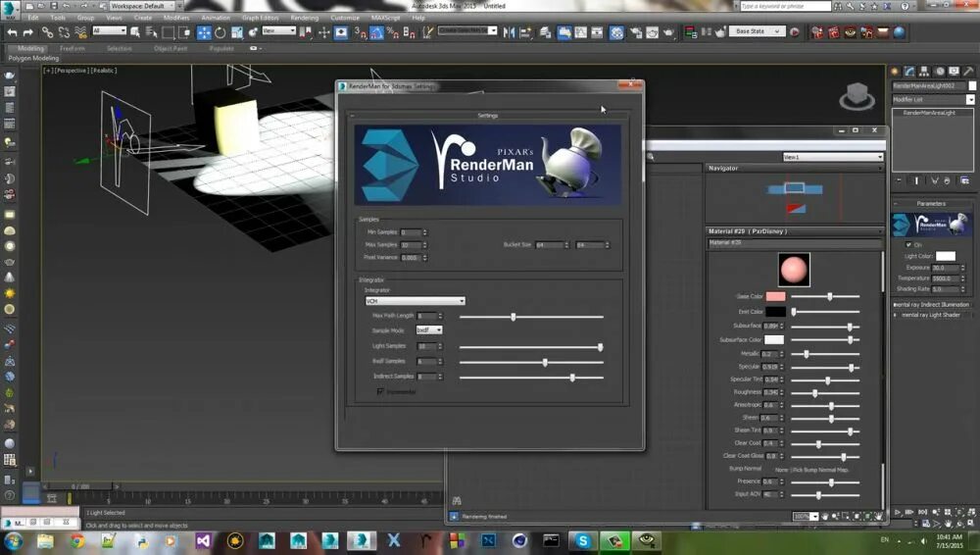Click the Realistic shading viewport label
980x555 pixels.
104,71
